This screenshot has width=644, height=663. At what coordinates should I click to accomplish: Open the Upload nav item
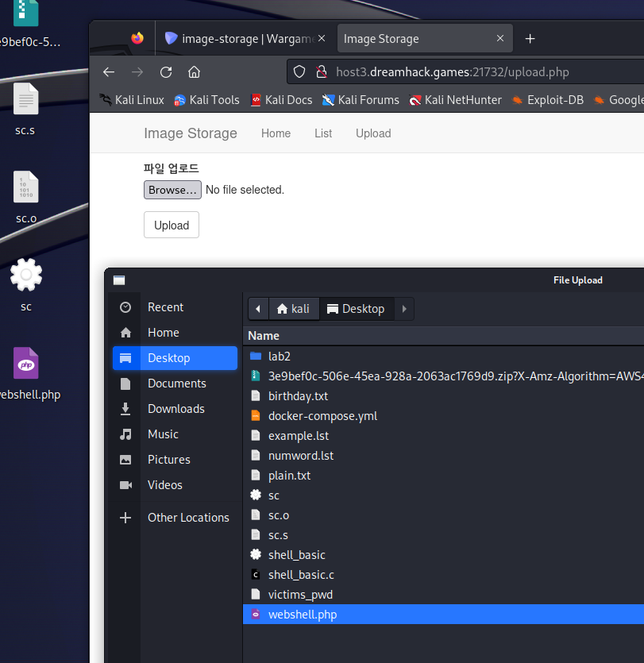[373, 133]
